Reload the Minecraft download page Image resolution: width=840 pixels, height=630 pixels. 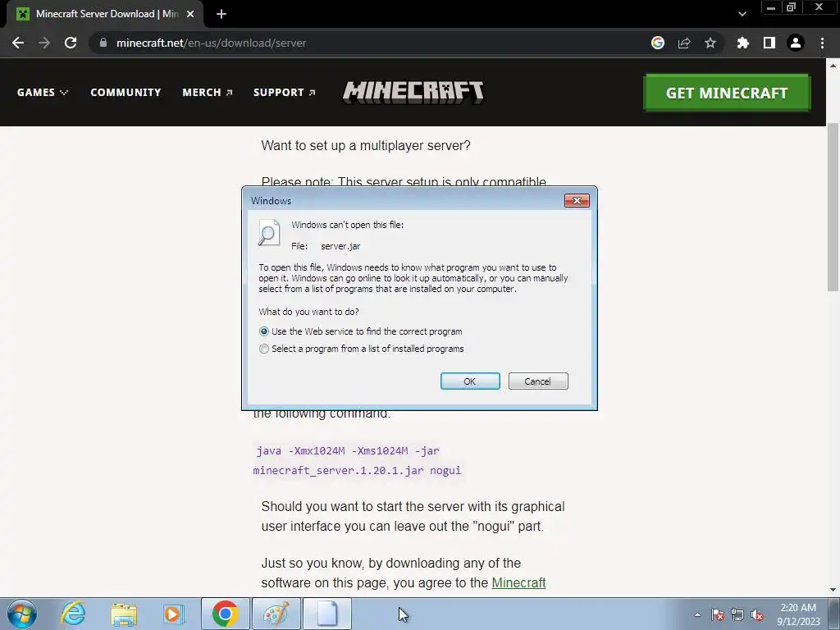click(x=71, y=43)
